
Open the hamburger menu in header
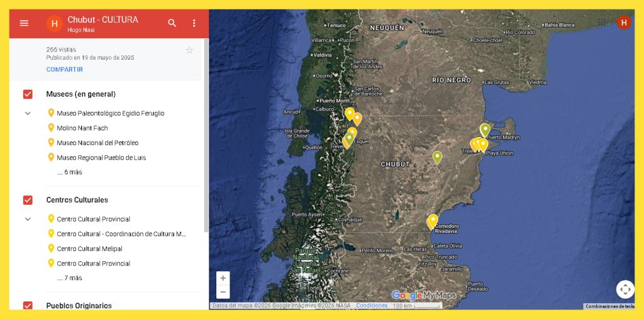[x=24, y=23]
